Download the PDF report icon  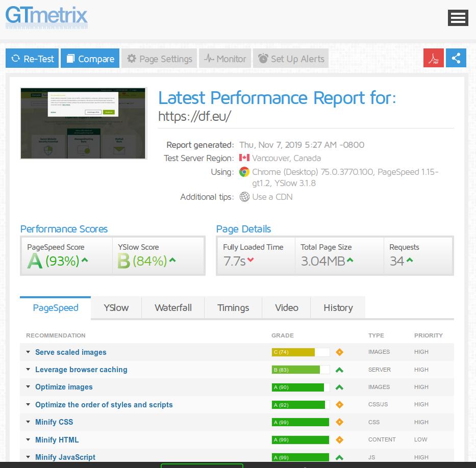pos(433,59)
